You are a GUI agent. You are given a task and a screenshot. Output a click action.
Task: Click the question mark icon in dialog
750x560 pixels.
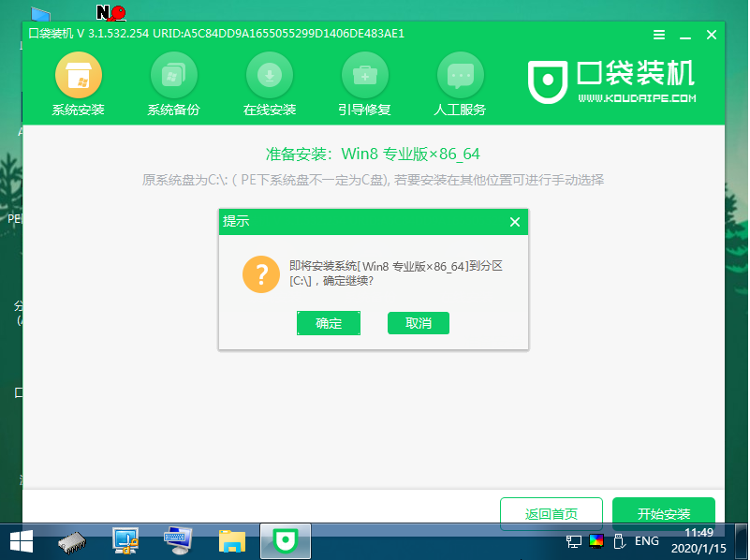pos(261,274)
